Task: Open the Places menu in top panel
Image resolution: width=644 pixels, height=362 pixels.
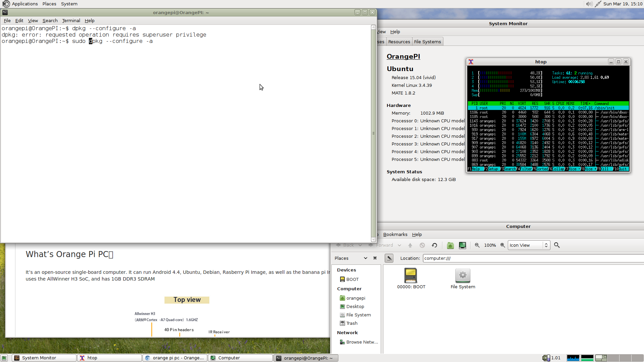Action: (49, 4)
